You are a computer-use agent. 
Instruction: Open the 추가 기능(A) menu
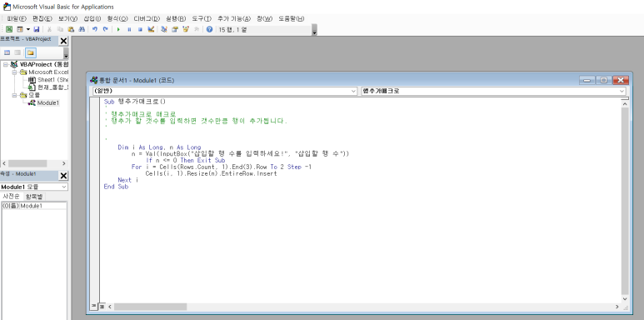234,18
